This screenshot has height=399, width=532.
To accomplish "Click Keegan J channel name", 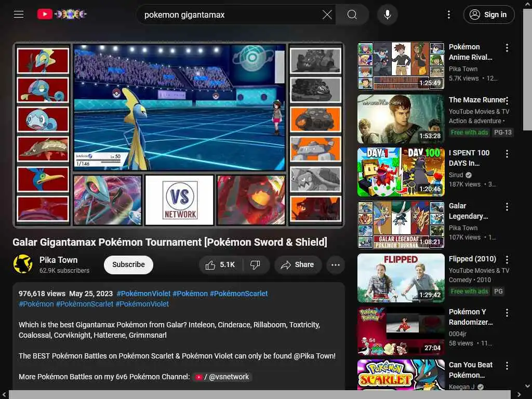I will point(462,387).
